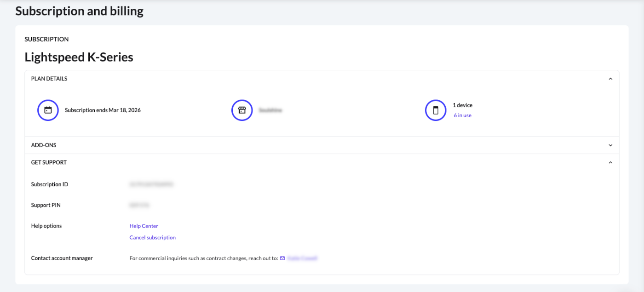Expand the Add-ons section chevron
Viewport: 644px width, 292px height.
610,145
